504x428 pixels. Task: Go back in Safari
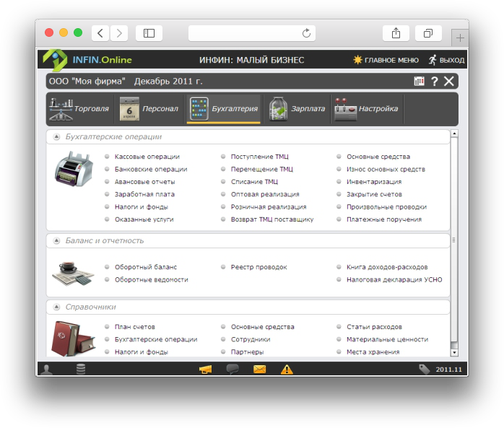100,33
